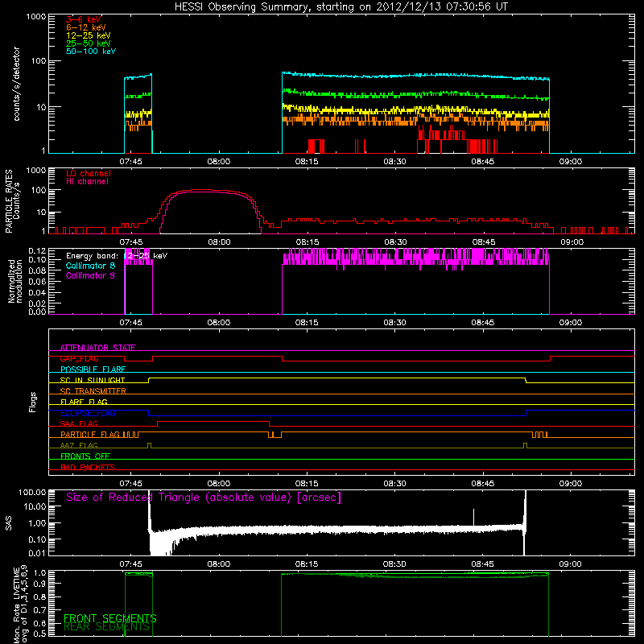Viewport: 644px width, 644px height.
Task: Click the LO channel legend label
Action: pyautogui.click(x=89, y=174)
